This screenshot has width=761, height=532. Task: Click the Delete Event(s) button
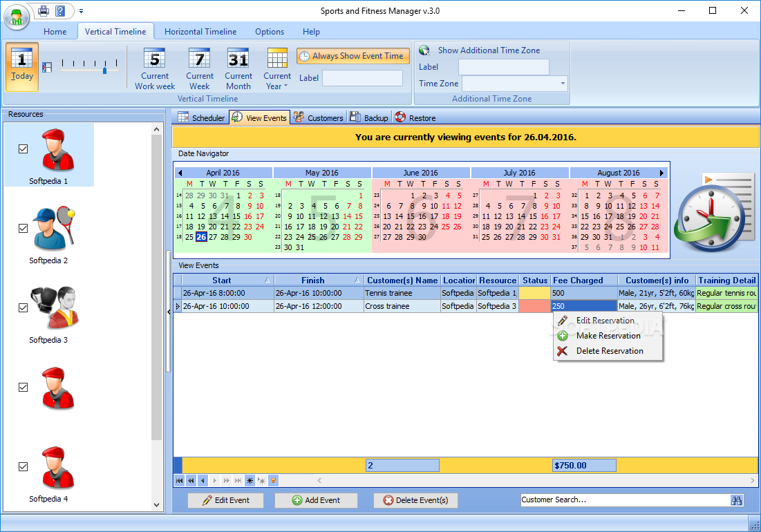coord(415,500)
